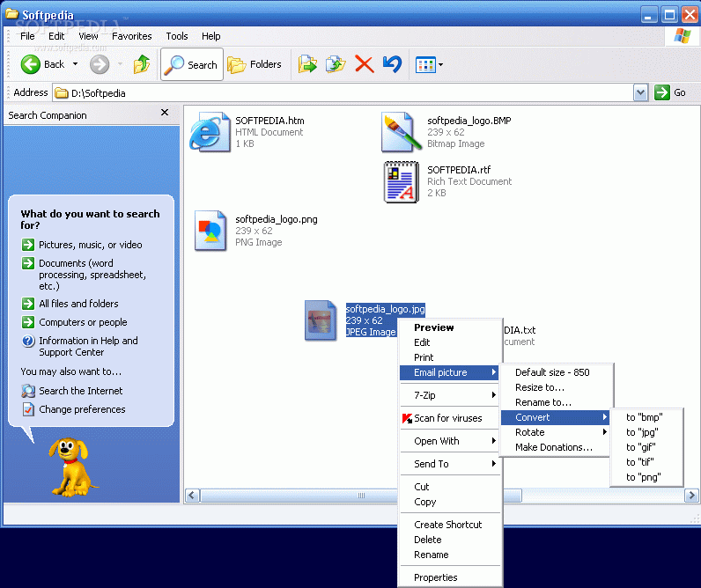Click the blue Undo arrow icon
The width and height of the screenshot is (701, 588).
pyautogui.click(x=392, y=64)
